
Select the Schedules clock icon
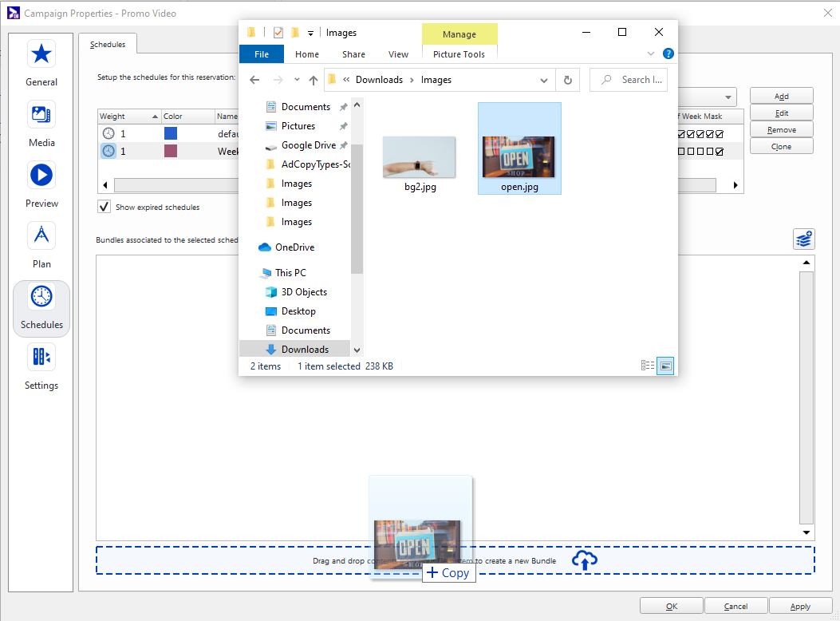pos(41,298)
